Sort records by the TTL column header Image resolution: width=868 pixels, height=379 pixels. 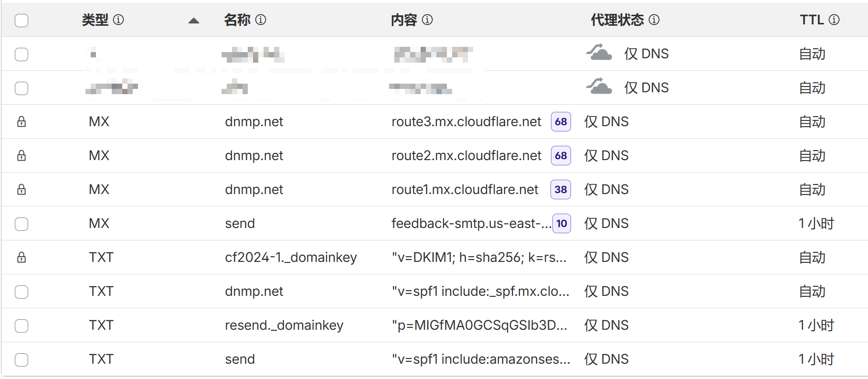[812, 20]
